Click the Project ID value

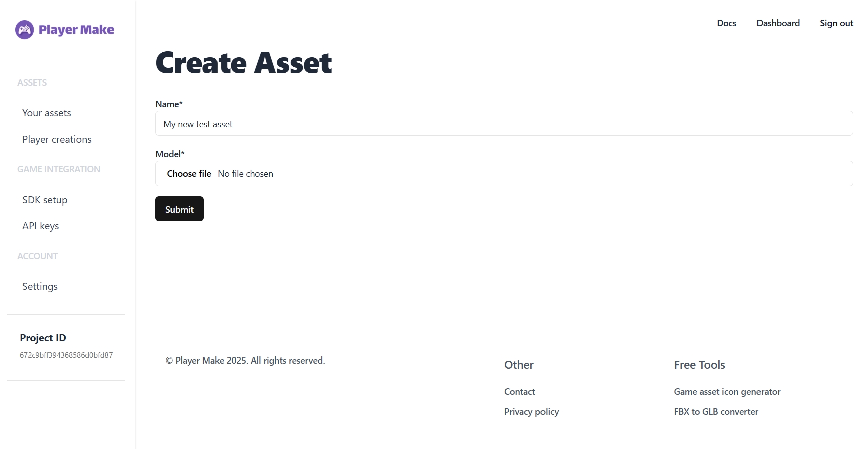(x=66, y=355)
